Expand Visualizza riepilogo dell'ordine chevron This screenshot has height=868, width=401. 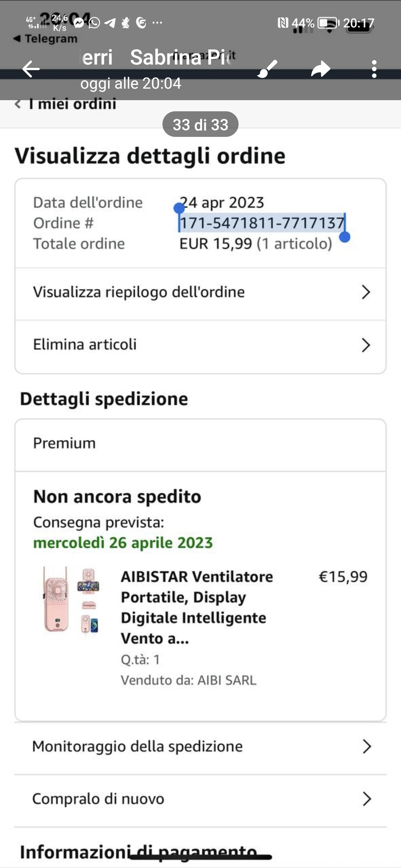tap(366, 292)
